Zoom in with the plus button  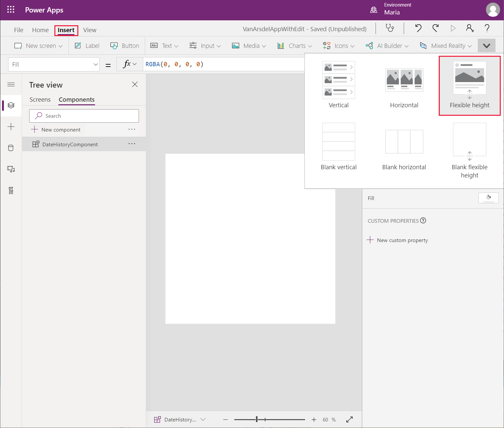click(314, 419)
